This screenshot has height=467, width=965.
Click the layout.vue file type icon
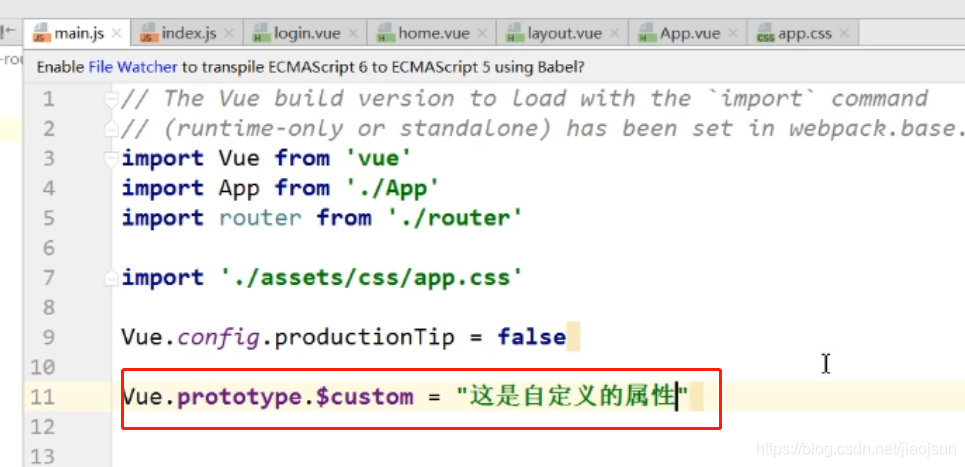pyautogui.click(x=515, y=33)
